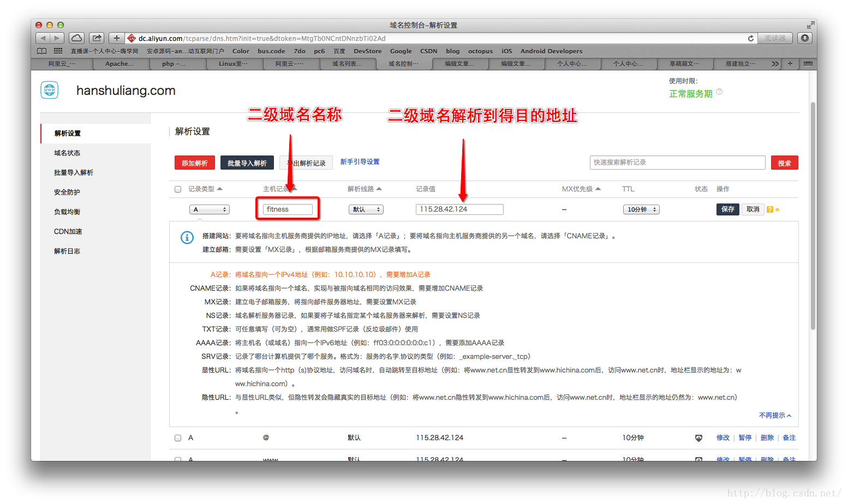This screenshot has height=504, width=848.
Task: Go forward using the Safari forward arrow
Action: point(57,38)
